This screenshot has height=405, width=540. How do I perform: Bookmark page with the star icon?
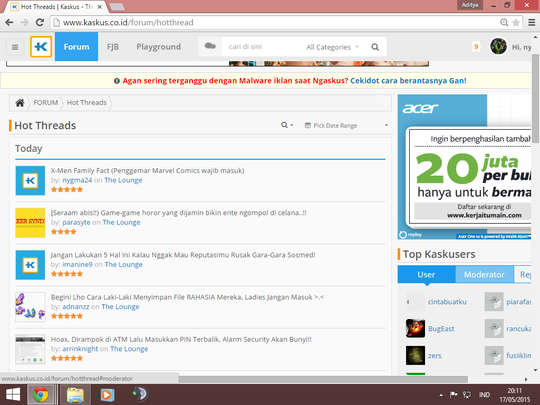click(x=516, y=22)
